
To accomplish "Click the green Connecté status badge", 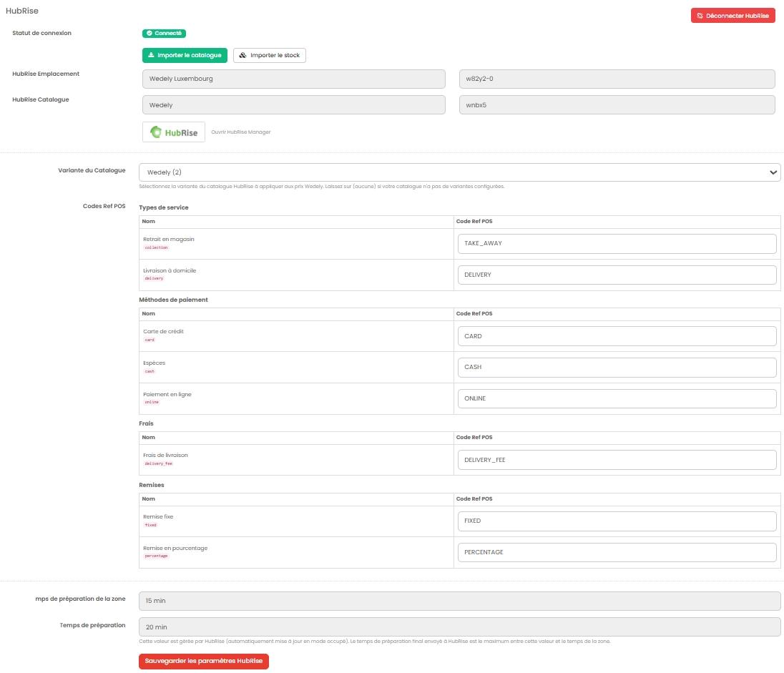I will (164, 34).
